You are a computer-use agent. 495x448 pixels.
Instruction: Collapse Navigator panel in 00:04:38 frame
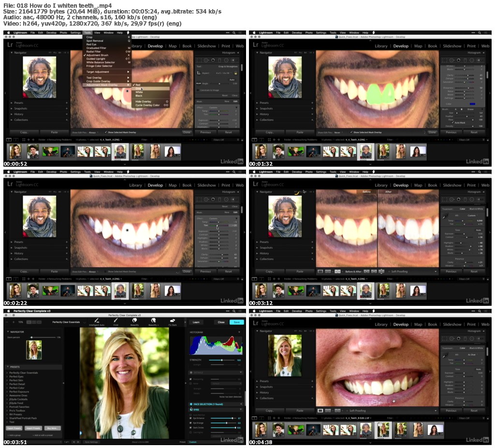click(257, 331)
